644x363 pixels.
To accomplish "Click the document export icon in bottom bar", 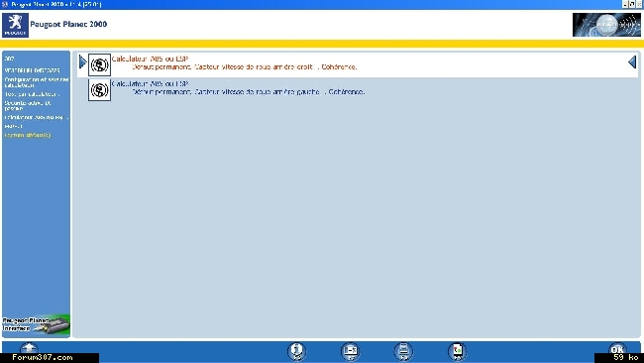I will tap(457, 351).
